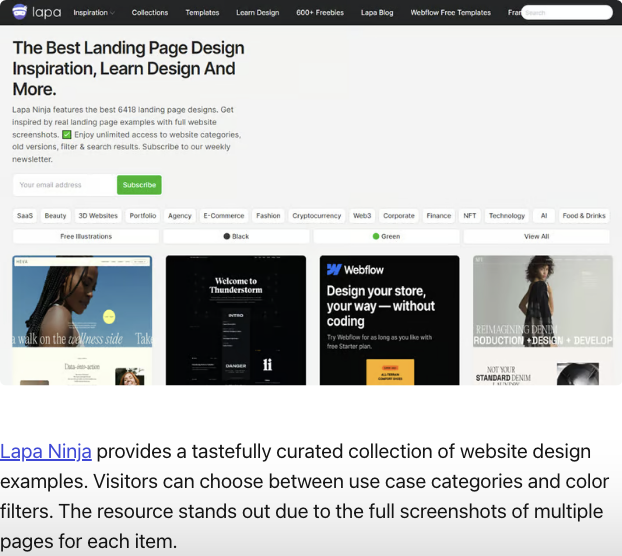Open the Webflow design your store card

[x=390, y=320]
